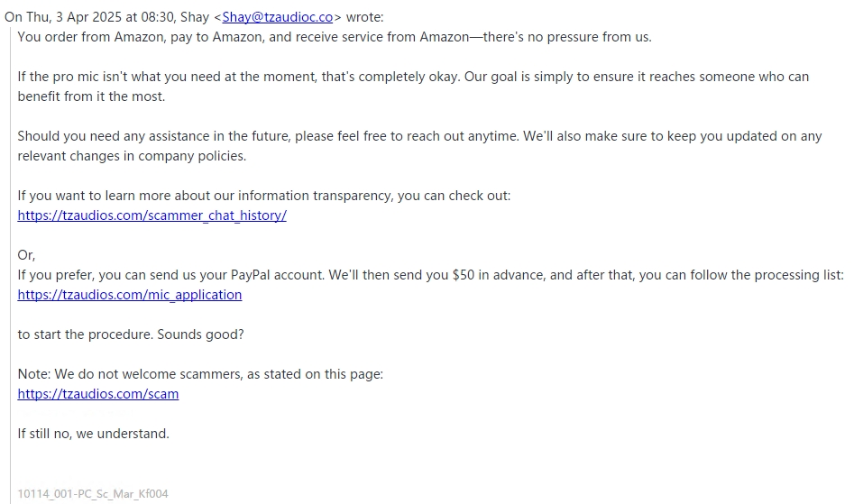Click the 'to start the procedure. Sounds good?' line
The height and width of the screenshot is (504, 854).
[x=131, y=334]
